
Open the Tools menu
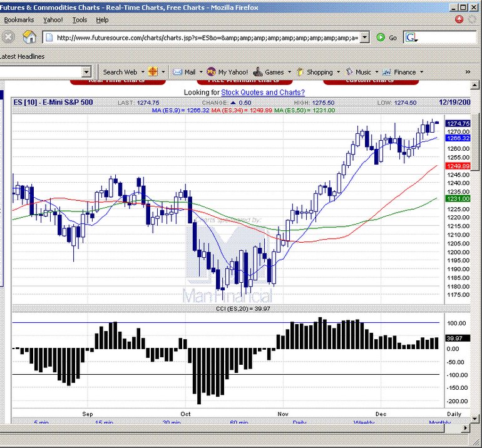pos(79,19)
